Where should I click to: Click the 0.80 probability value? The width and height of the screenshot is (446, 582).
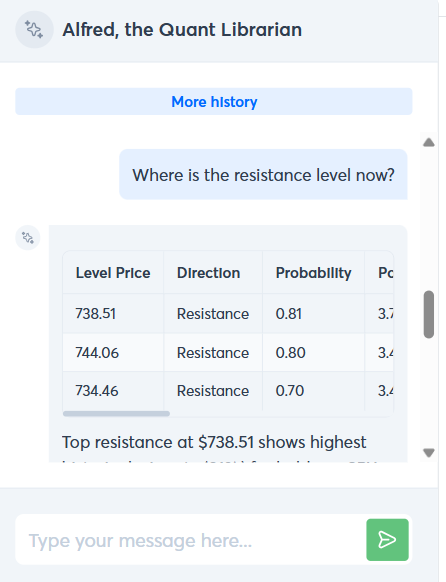[291, 353]
